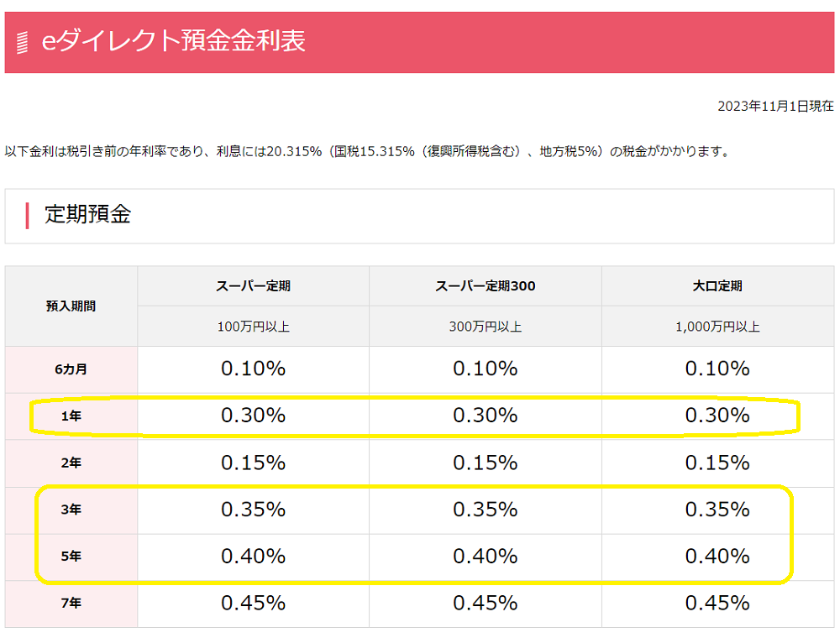Image resolution: width=840 pixels, height=638 pixels.
Task: Click the 預入期間 header cell
Action: coord(71,306)
